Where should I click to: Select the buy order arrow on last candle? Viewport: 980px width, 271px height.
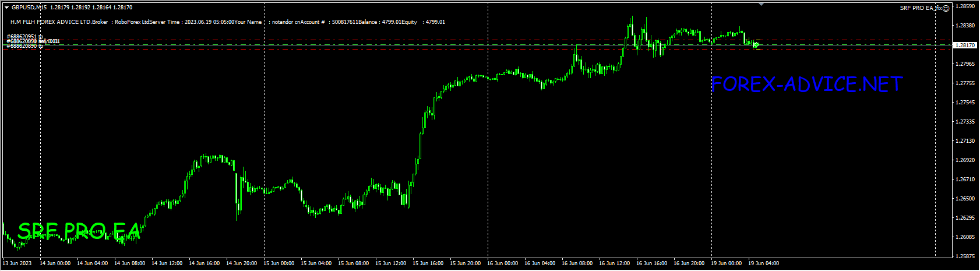pos(756,45)
